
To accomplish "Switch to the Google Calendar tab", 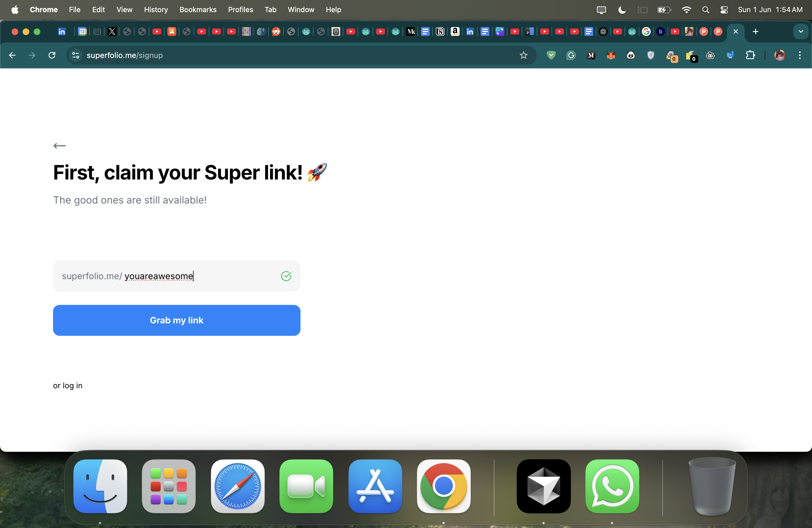I will [x=82, y=32].
